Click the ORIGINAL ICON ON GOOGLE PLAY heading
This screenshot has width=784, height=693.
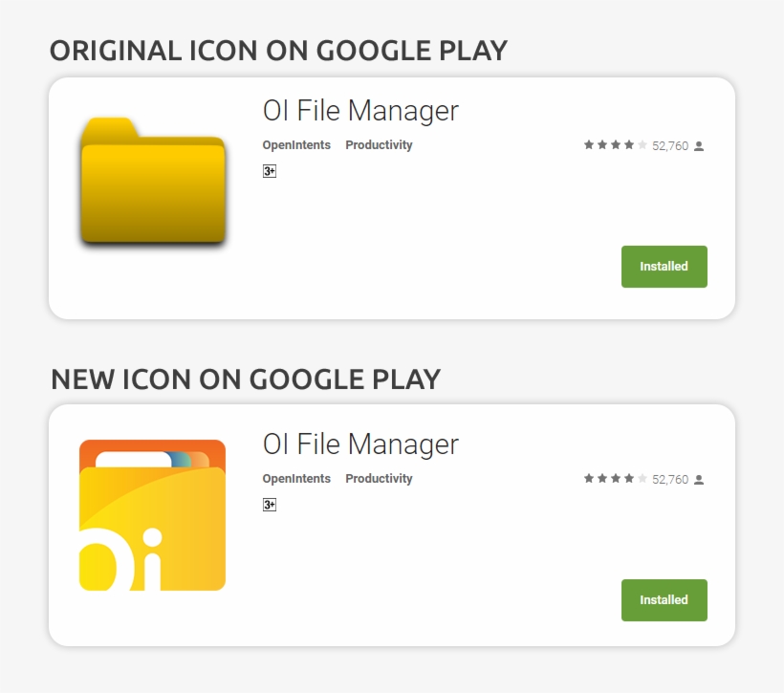point(278,50)
